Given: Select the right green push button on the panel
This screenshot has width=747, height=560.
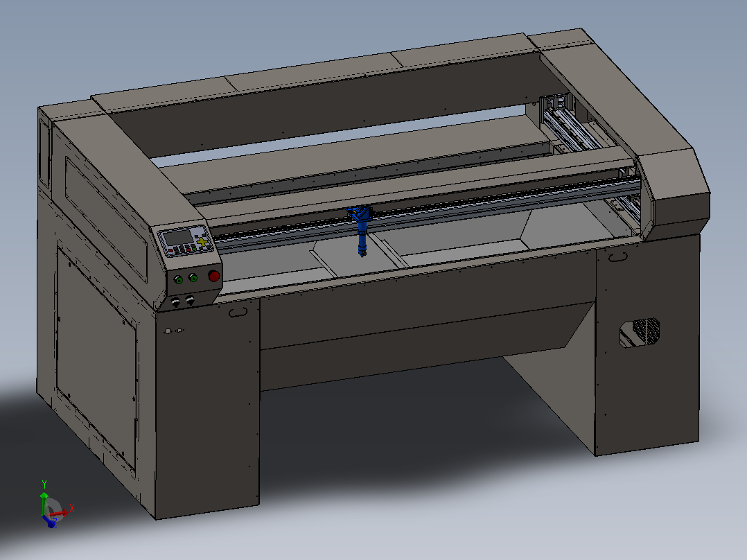Looking at the screenshot, I should click(x=193, y=277).
